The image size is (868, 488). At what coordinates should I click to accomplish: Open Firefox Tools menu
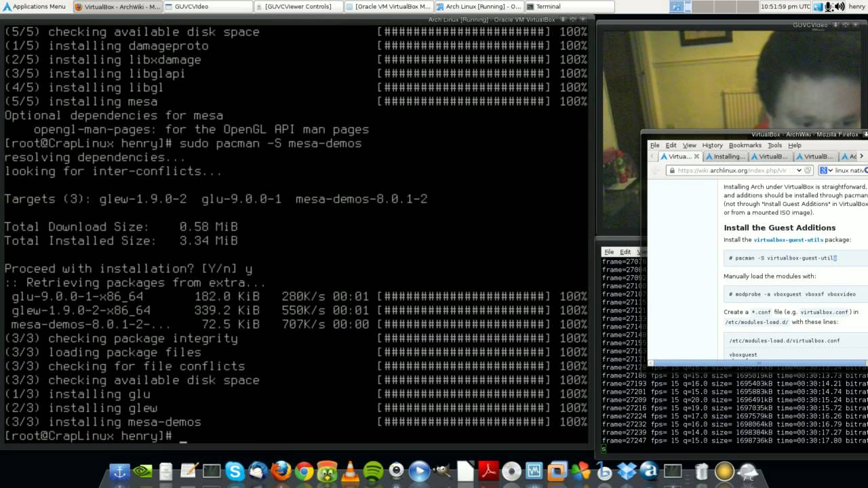[x=774, y=145]
